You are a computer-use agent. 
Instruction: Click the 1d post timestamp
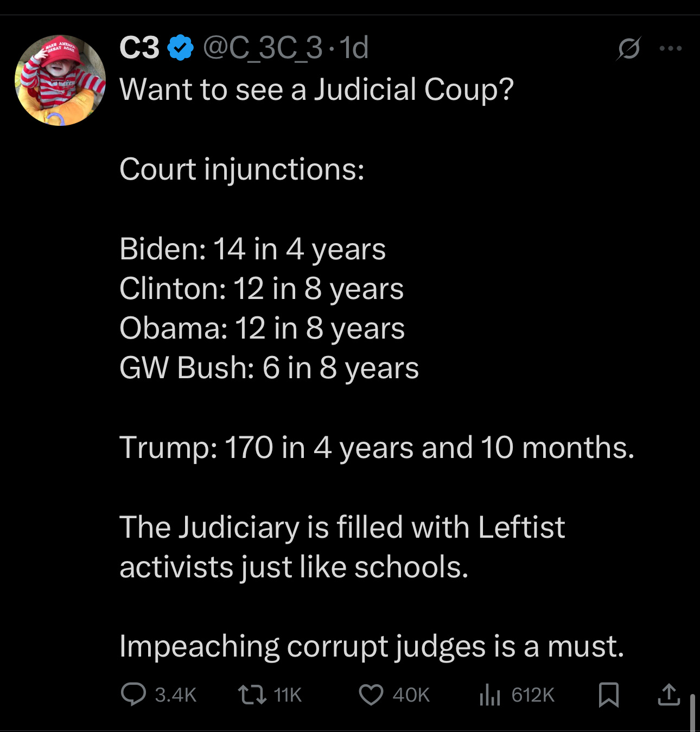[x=355, y=48]
